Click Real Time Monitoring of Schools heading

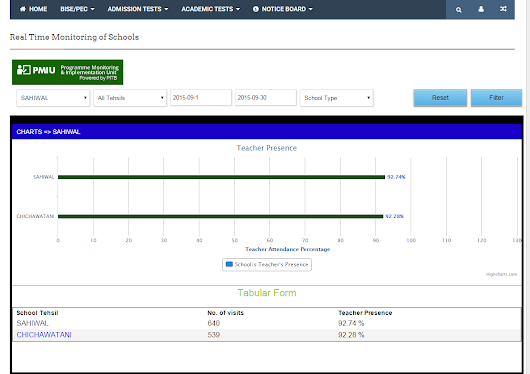point(74,37)
